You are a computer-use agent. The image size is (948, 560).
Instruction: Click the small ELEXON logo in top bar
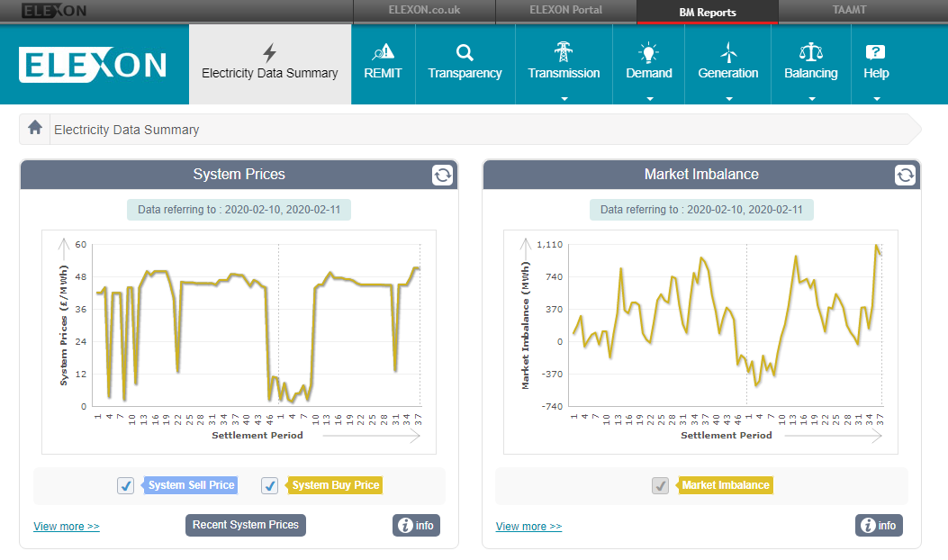click(x=54, y=10)
